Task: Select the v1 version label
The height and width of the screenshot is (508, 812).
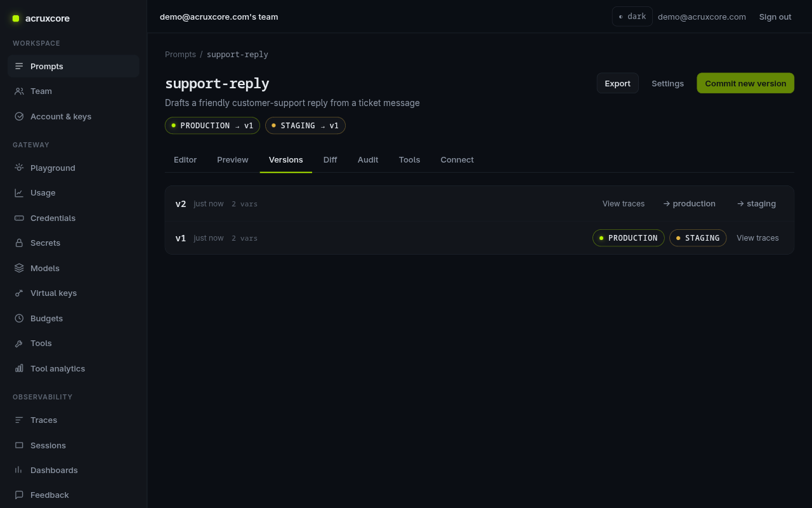Action: point(181,238)
